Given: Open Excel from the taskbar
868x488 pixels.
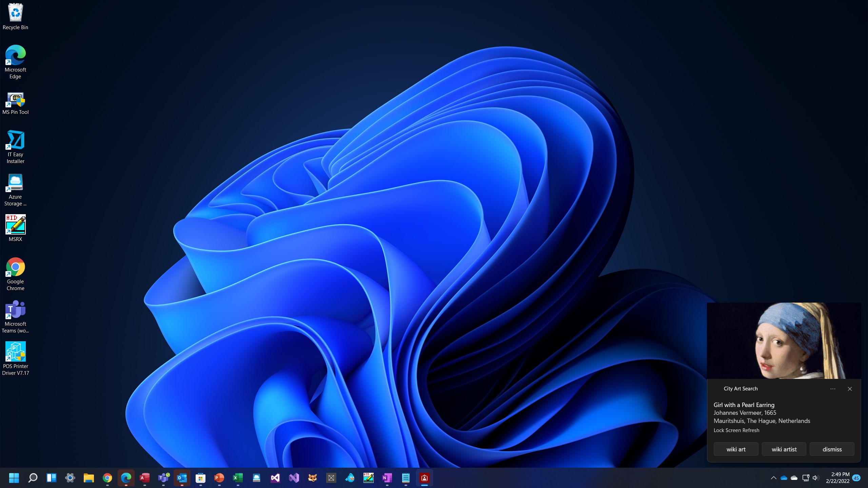Looking at the screenshot, I should [x=238, y=478].
